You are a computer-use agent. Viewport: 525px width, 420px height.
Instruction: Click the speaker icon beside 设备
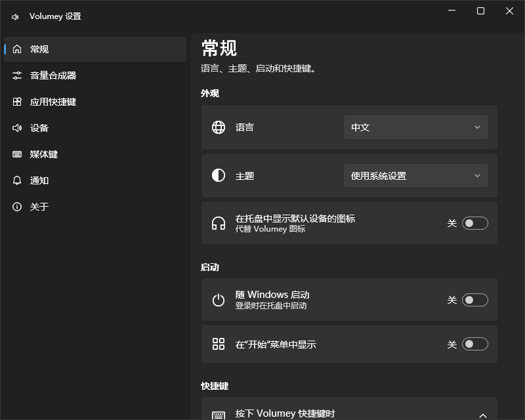(17, 128)
